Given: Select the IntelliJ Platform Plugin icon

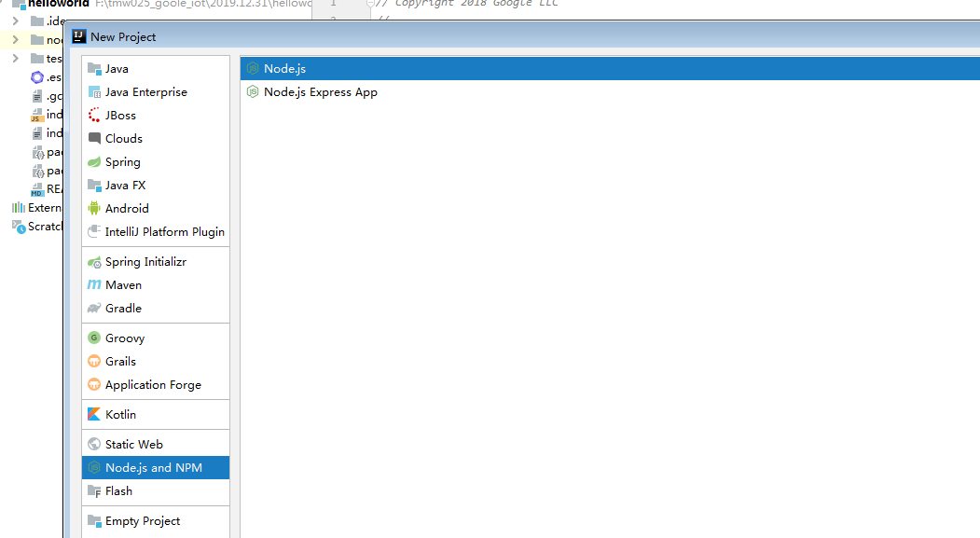Looking at the screenshot, I should 94,231.
